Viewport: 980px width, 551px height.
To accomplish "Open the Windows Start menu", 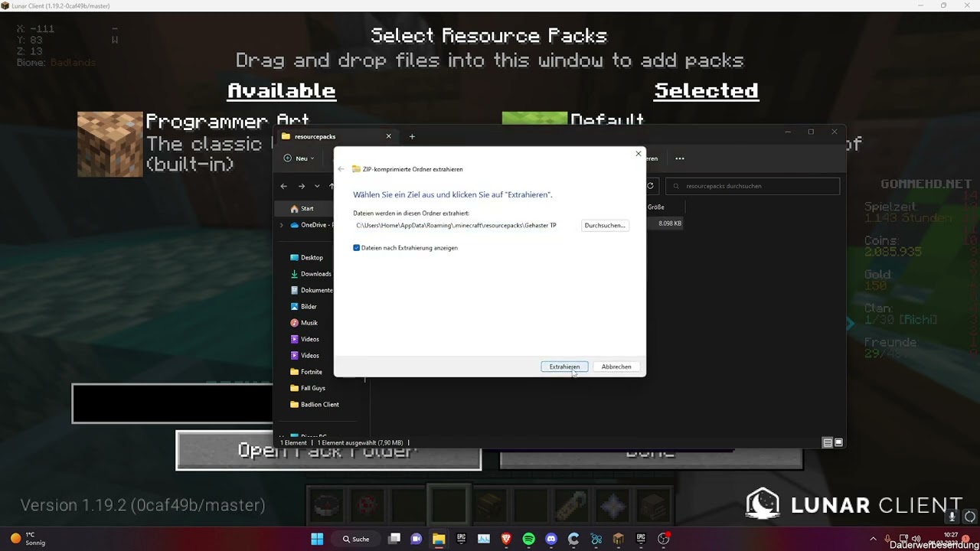I will (317, 539).
